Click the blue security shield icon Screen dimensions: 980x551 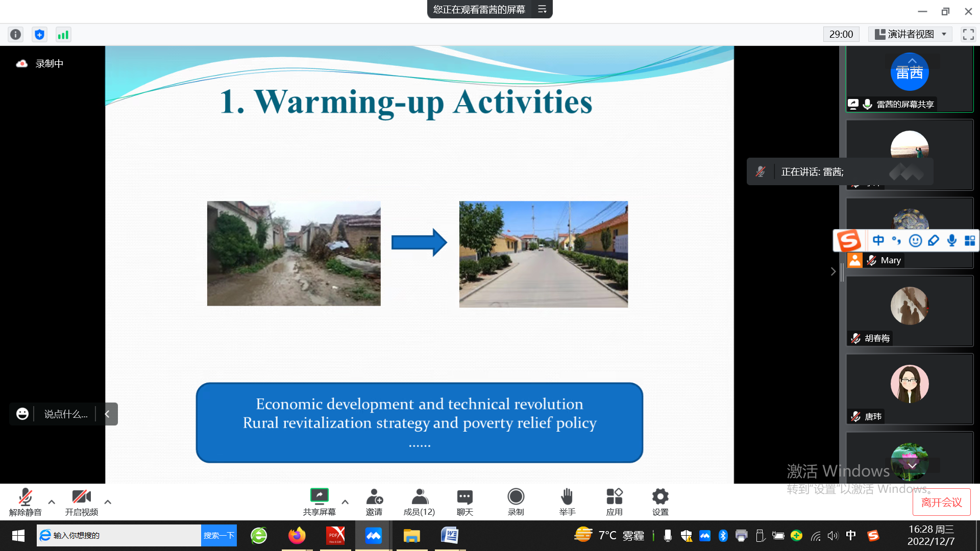point(39,34)
